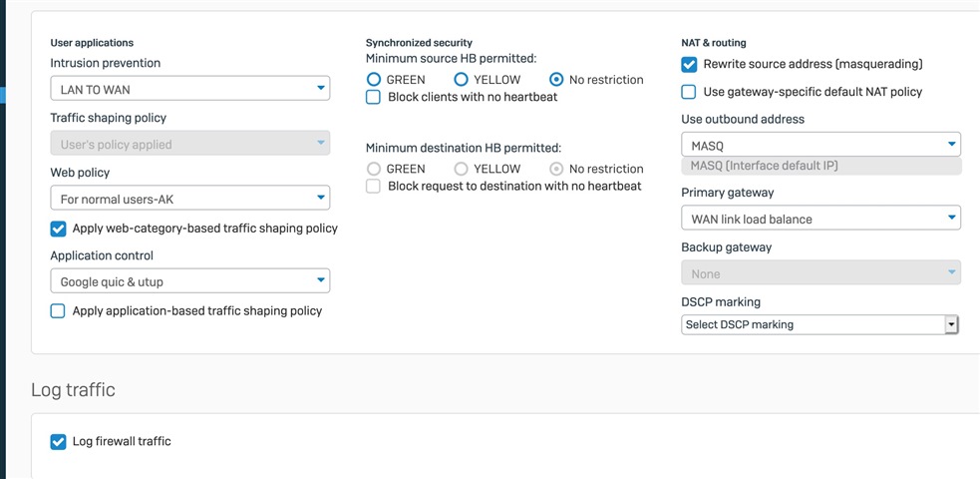Open the Intrusion prevention dropdown
Viewport: 980px width, 479px height.
[x=190, y=89]
